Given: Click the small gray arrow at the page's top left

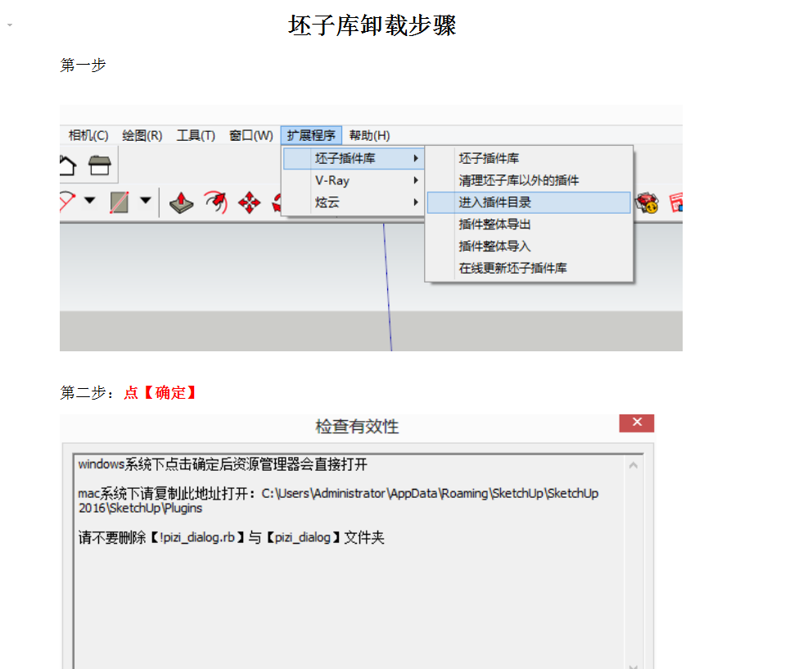Looking at the screenshot, I should click(x=10, y=25).
